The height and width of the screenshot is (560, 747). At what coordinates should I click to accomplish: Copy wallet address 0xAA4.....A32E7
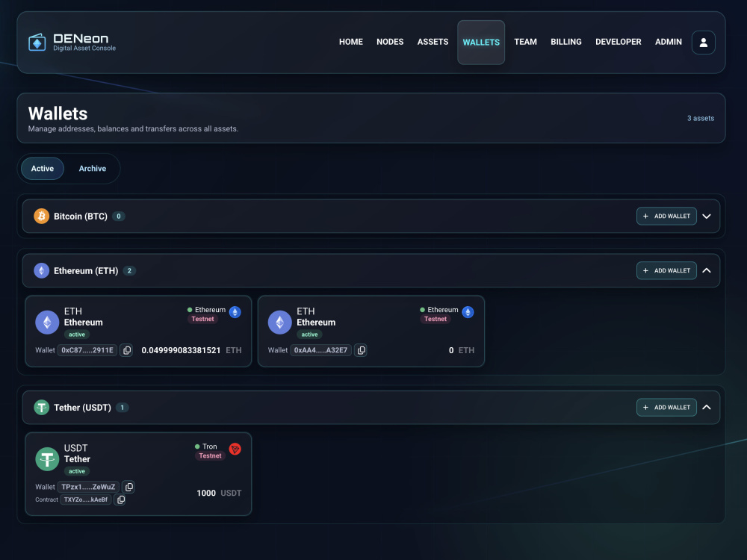pyautogui.click(x=361, y=350)
